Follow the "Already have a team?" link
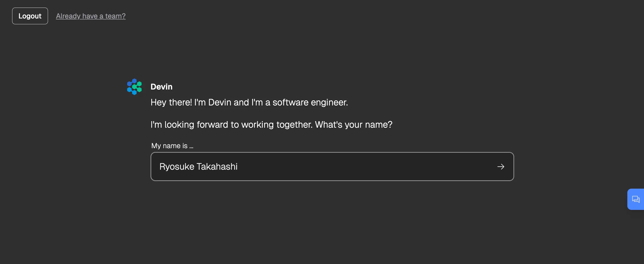 tap(91, 16)
